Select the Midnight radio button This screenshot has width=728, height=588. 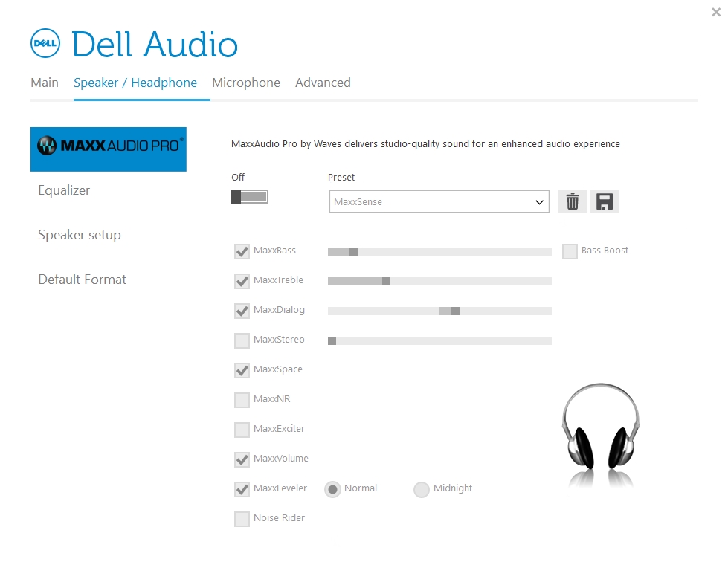(x=422, y=489)
